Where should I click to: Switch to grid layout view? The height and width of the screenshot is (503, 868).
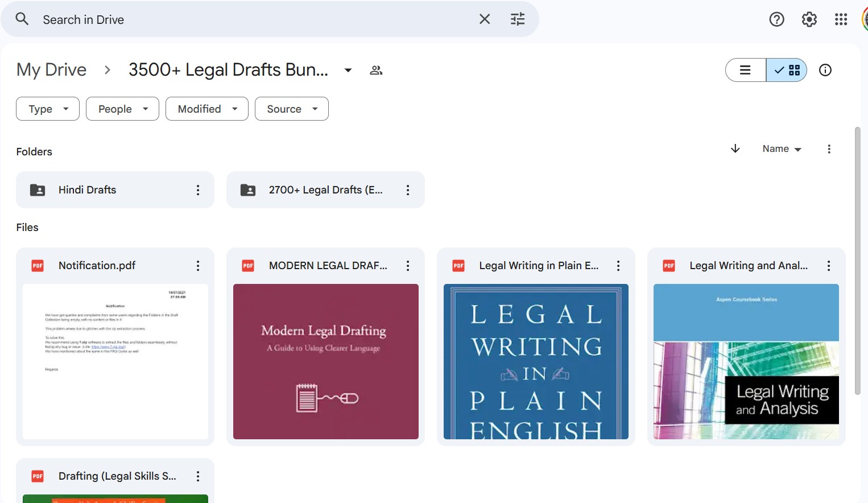[x=787, y=70]
